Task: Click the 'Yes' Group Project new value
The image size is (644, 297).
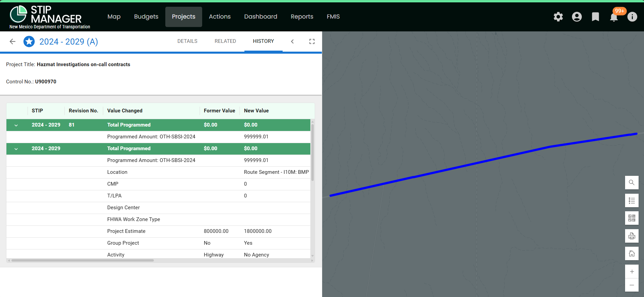Action: pos(248,243)
